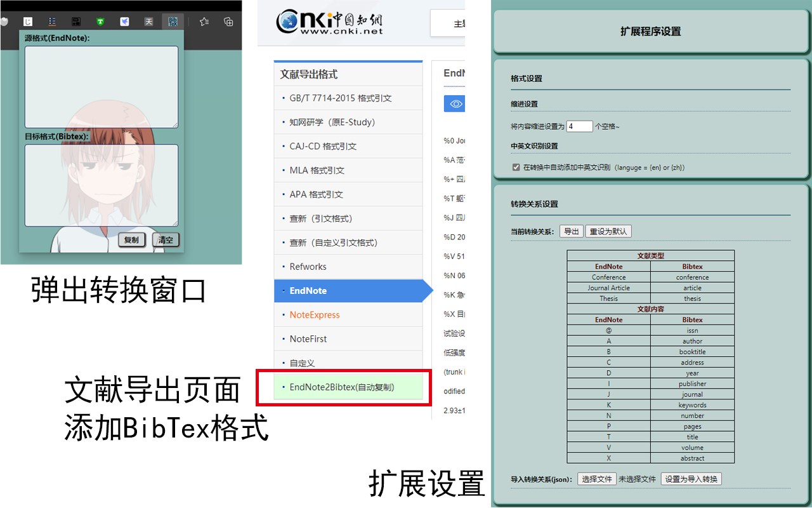
Task: Click the 'Thesis' EndNote table cell
Action: coord(608,298)
